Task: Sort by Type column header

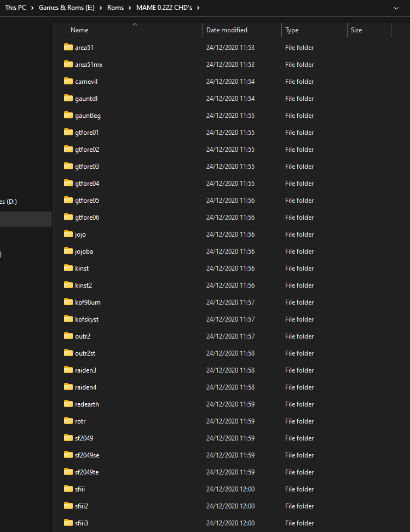Action: 292,30
